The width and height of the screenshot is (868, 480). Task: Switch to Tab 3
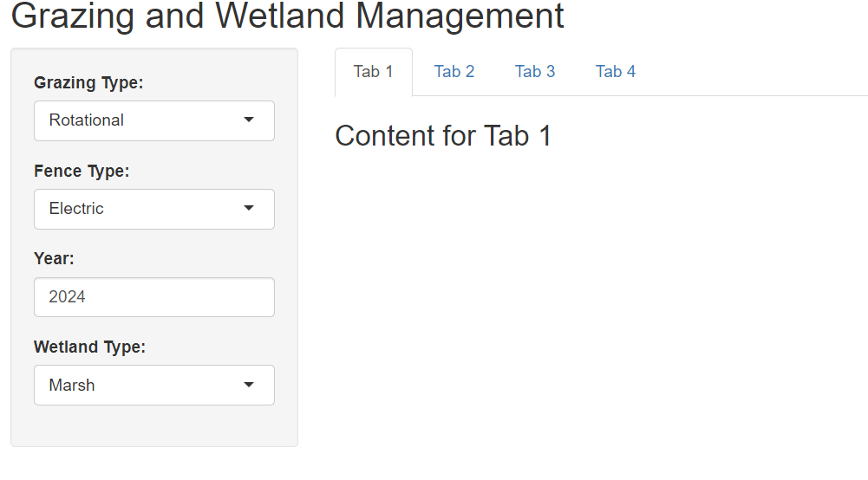click(x=535, y=72)
